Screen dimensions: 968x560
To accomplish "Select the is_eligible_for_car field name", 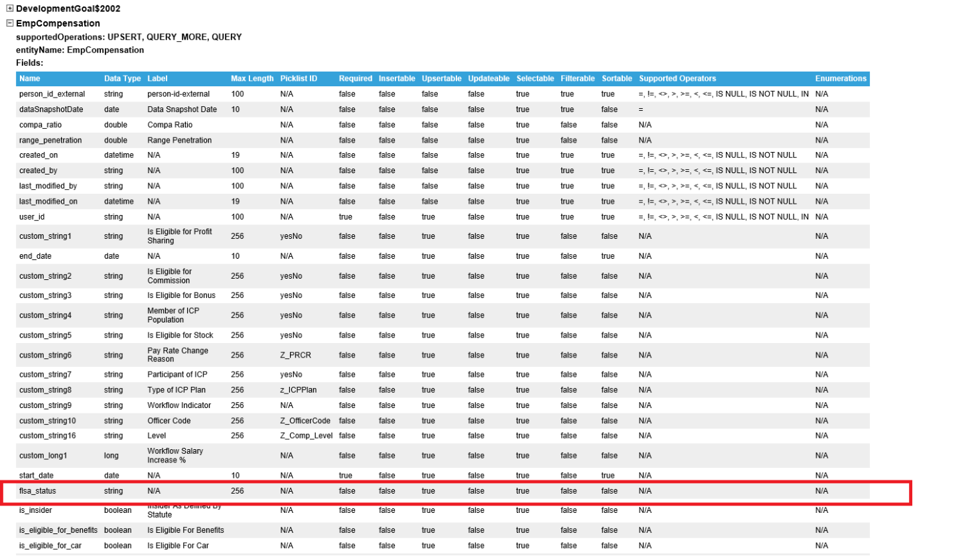I will (50, 545).
